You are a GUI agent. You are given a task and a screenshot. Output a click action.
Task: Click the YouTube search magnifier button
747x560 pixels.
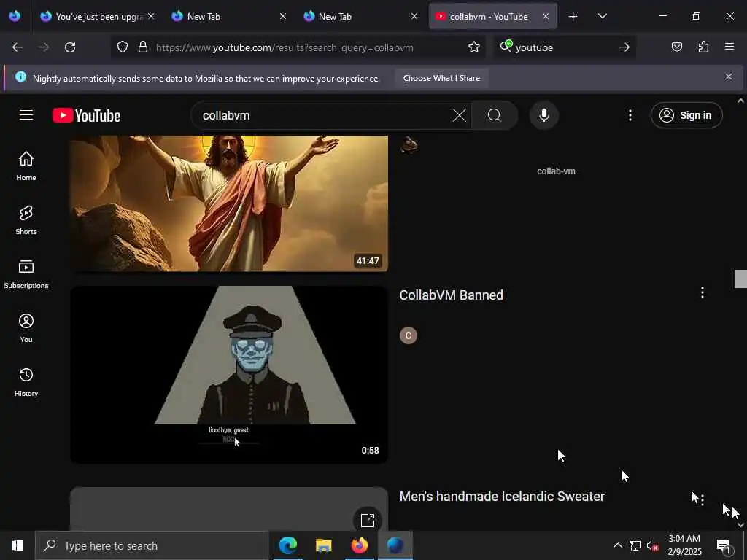tap(494, 115)
